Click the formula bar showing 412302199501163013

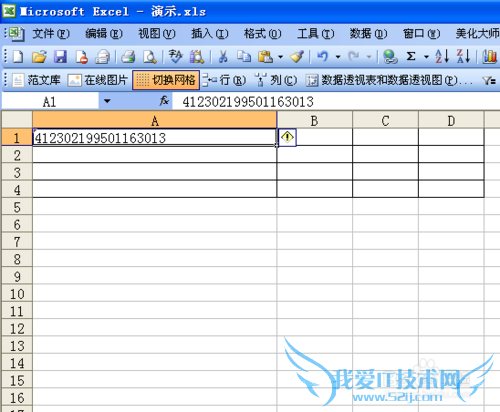[x=336, y=101]
